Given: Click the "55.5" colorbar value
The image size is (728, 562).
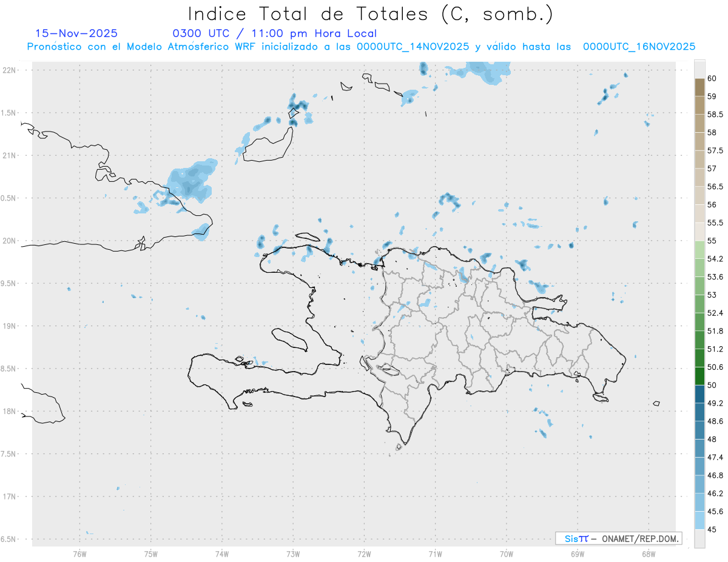Looking at the screenshot, I should (715, 223).
